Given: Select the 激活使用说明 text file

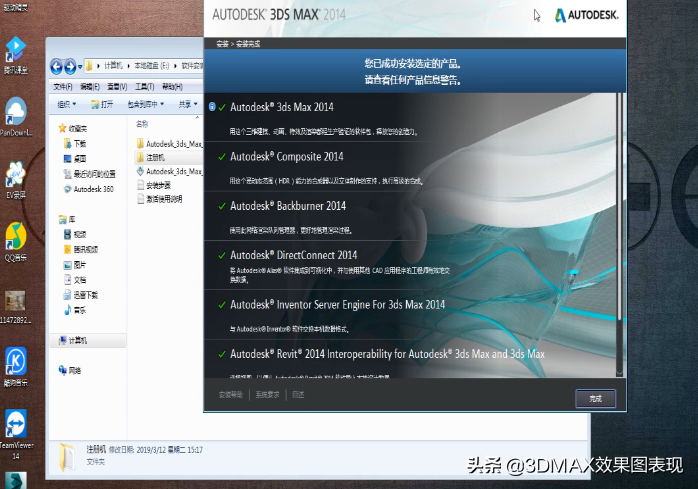Looking at the screenshot, I should [x=159, y=199].
